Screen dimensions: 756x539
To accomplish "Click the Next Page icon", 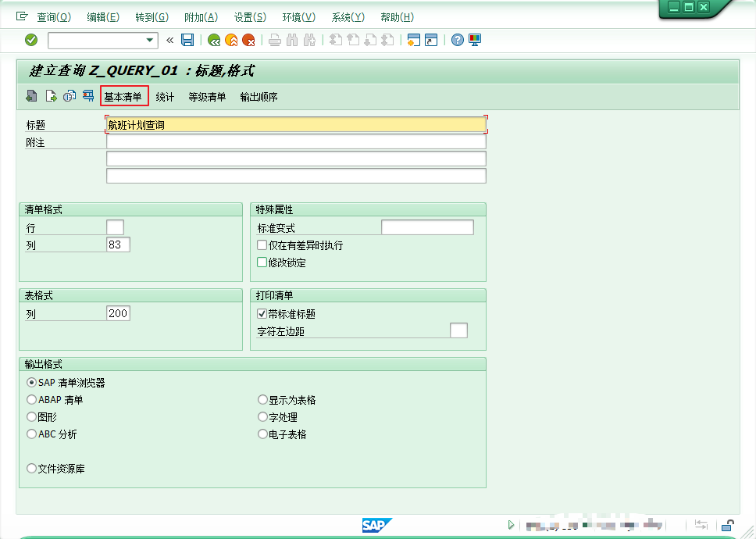I will pos(370,40).
